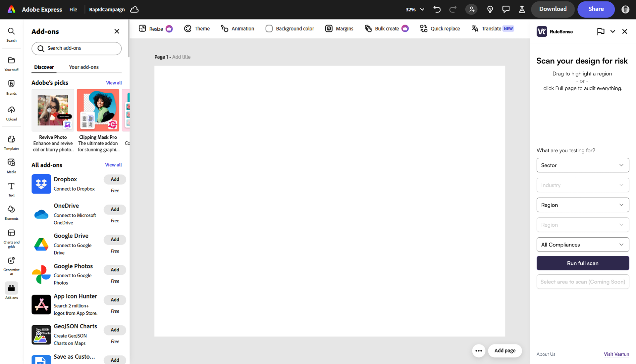Screen dimensions: 636x364
Task: Open the All Compliances dropdown
Action: 583,245
